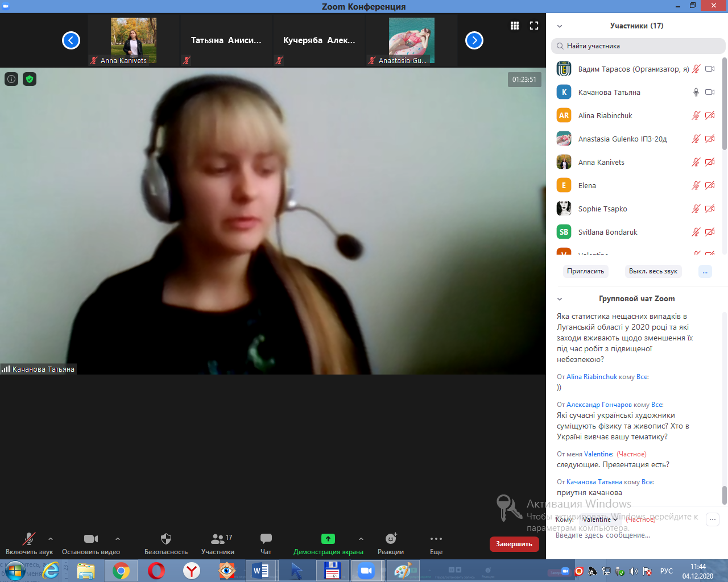
Task: Mute Качанова Татьяна's microphone in participant list
Action: click(x=696, y=92)
